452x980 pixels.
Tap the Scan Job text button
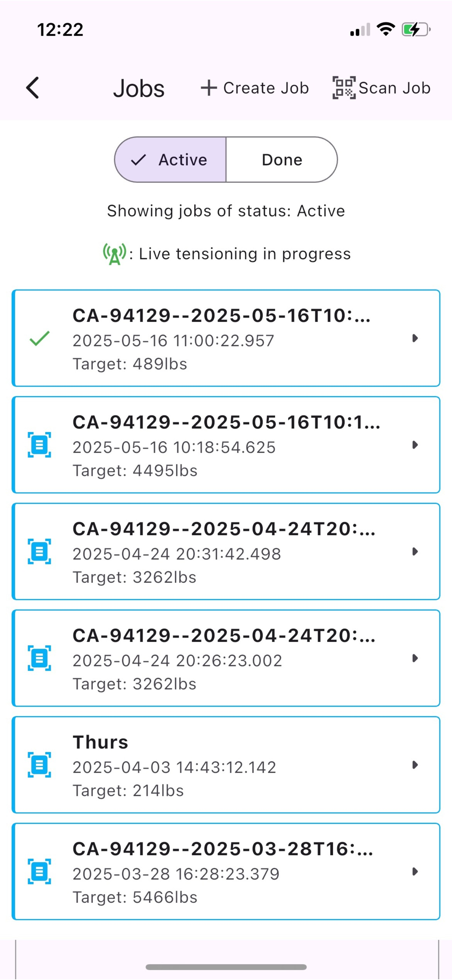click(x=395, y=88)
